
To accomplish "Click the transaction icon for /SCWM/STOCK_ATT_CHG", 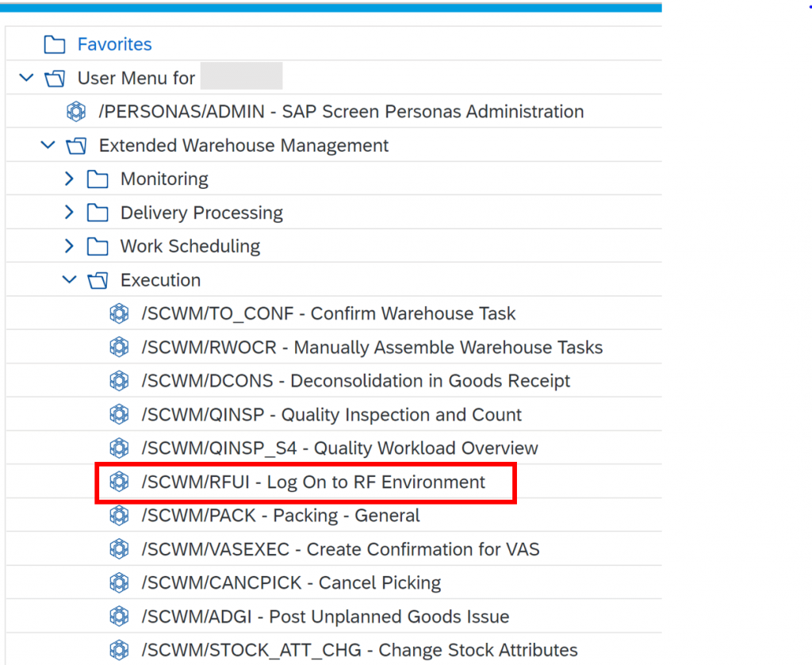I will pos(119,650).
